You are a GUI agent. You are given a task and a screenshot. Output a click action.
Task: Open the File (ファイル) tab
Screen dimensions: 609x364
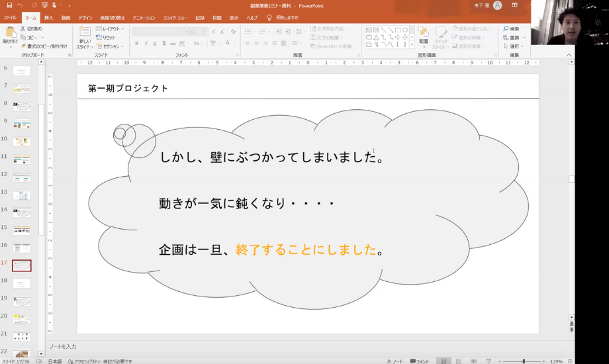pos(10,18)
